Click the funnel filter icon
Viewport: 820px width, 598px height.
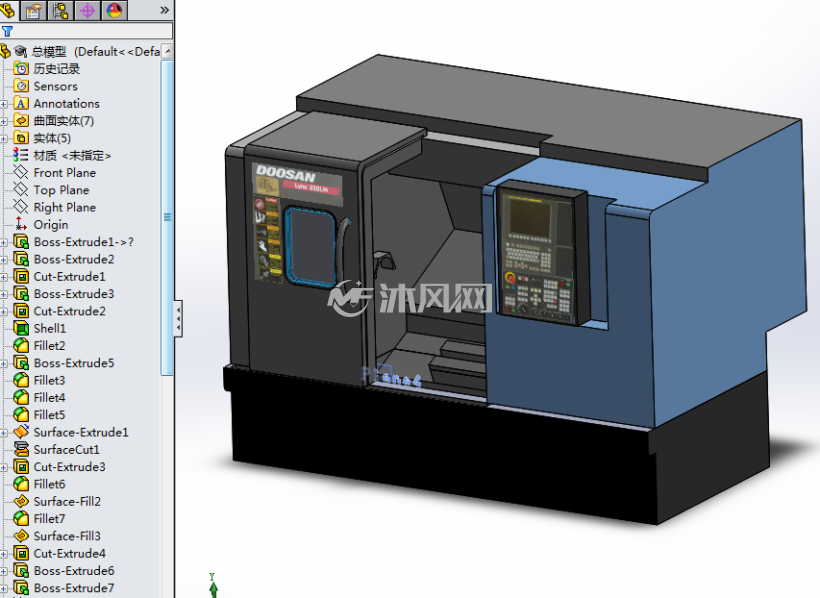pos(7,31)
